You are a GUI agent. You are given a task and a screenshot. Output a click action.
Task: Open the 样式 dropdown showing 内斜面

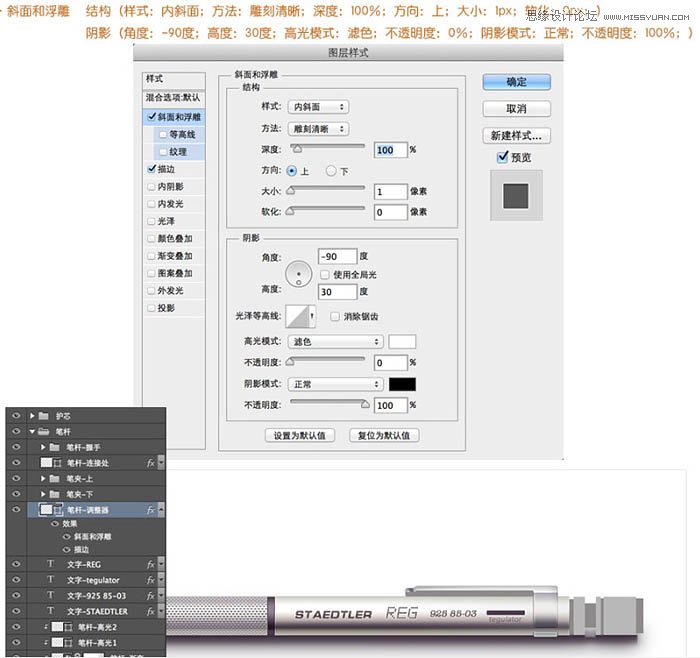tap(318, 107)
